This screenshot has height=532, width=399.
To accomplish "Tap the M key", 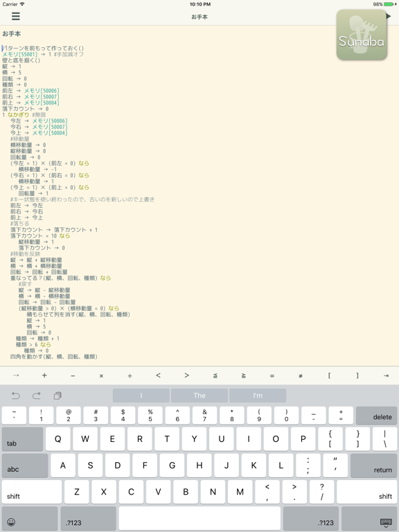I will coord(240,492).
